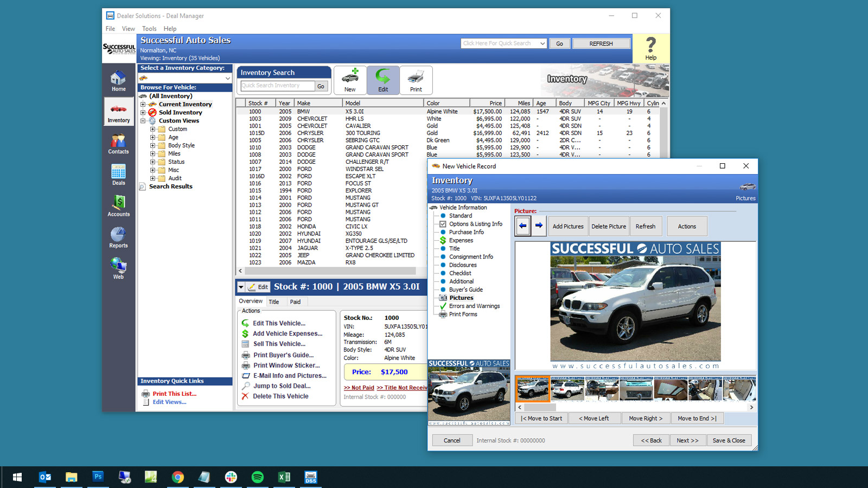Viewport: 868px width, 488px height.
Task: Expand the Sold Inventory tree node
Action: 143,112
